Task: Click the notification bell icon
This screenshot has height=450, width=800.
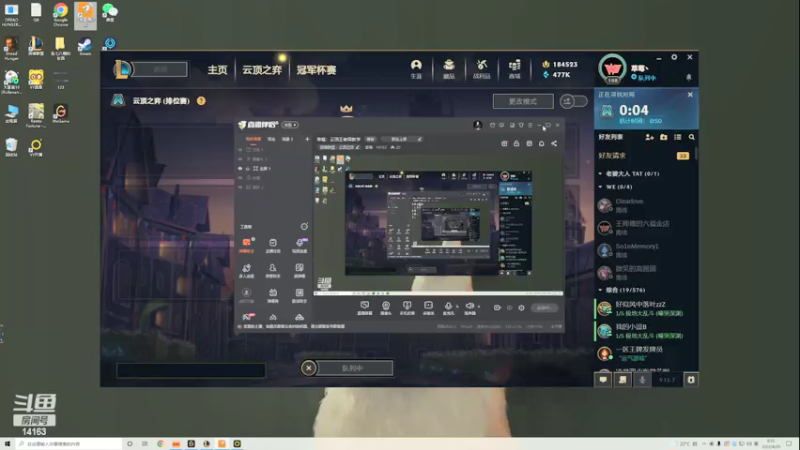Action: pos(688,78)
